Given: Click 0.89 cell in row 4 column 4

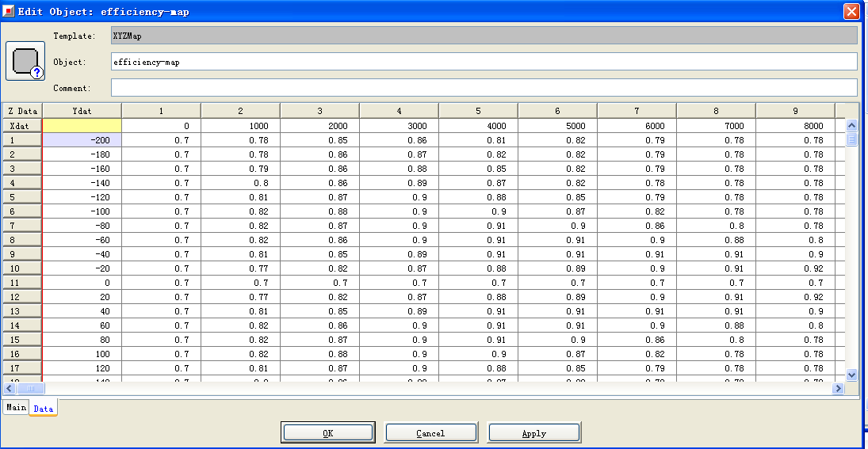Looking at the screenshot, I should click(x=400, y=183).
